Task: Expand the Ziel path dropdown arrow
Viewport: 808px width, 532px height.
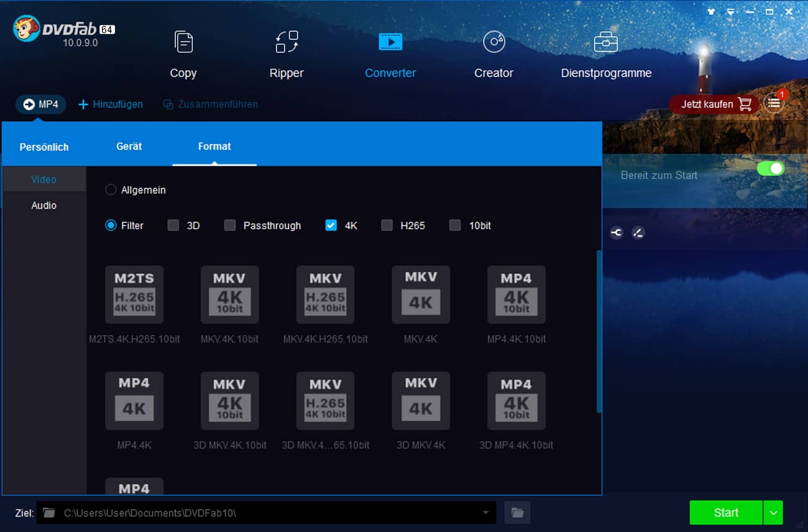Action: pyautogui.click(x=485, y=513)
